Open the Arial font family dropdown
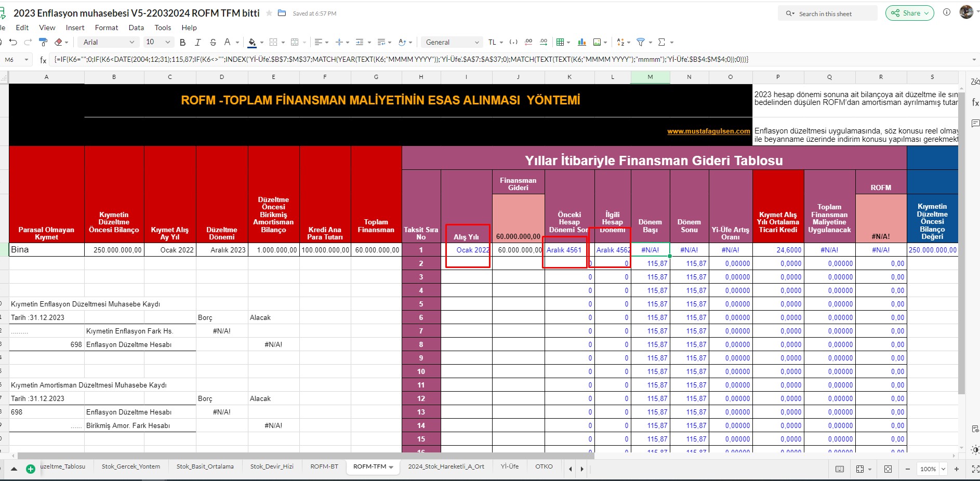Screen dimensions: 980x481 pos(109,42)
